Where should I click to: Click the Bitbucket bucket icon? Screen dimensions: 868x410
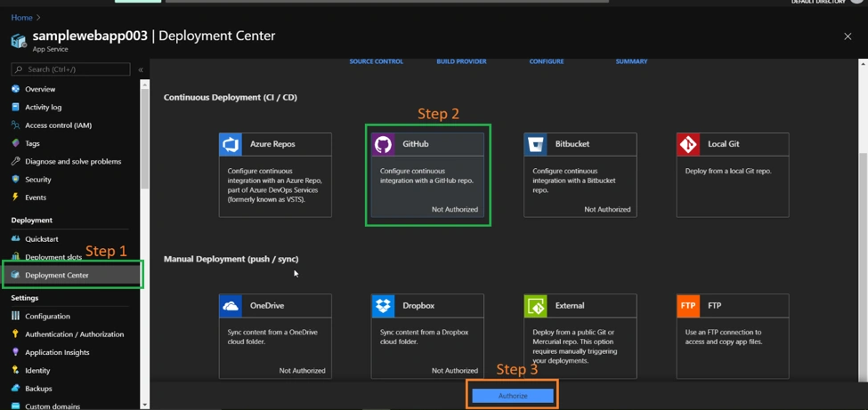click(535, 144)
